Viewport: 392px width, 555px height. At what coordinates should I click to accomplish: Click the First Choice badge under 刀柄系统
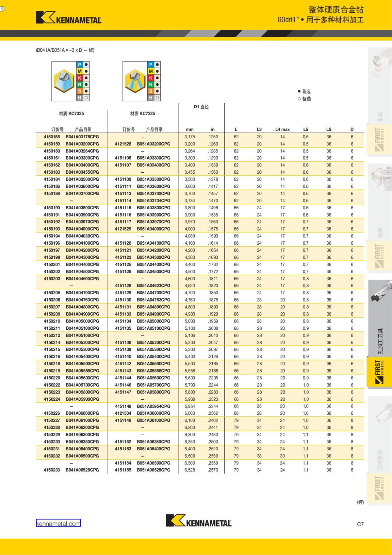click(380, 488)
